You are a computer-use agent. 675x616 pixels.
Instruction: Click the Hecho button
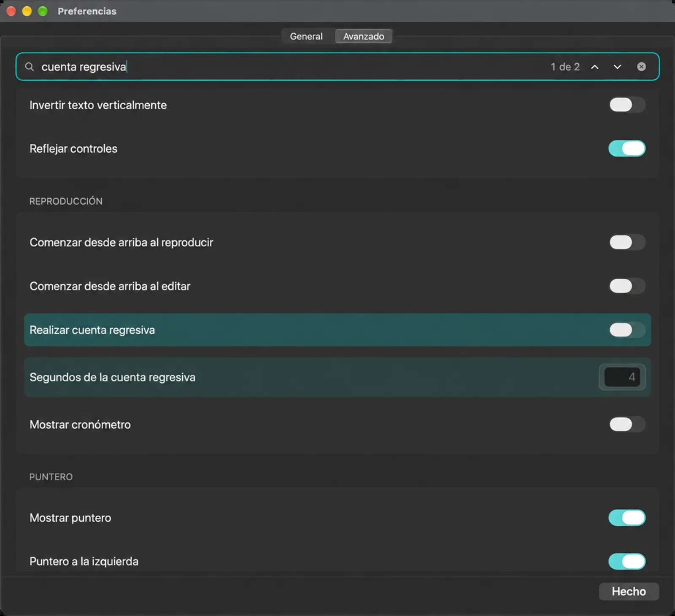click(x=629, y=592)
